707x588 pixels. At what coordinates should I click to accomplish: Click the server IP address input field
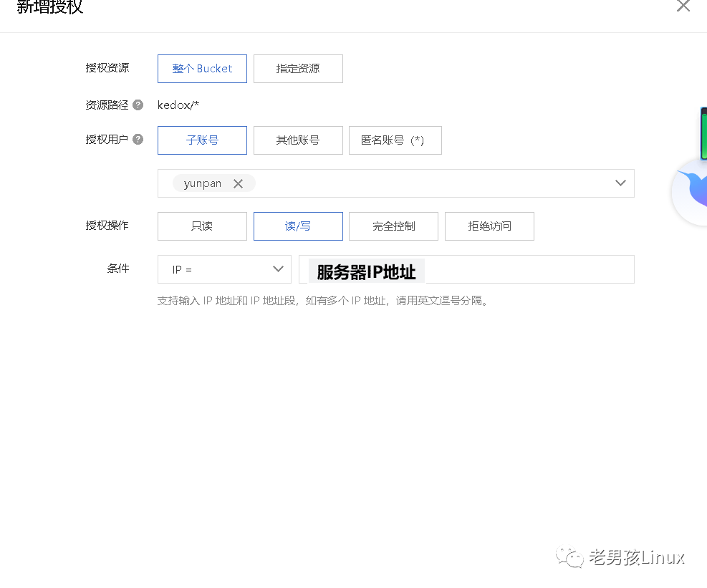point(466,269)
